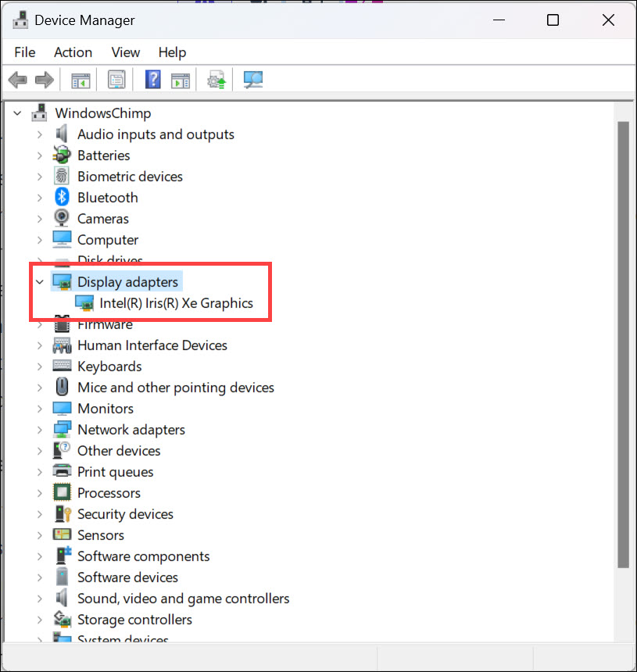
Task: Click the Intel Iris Xe Graphics device icon
Action: point(84,302)
